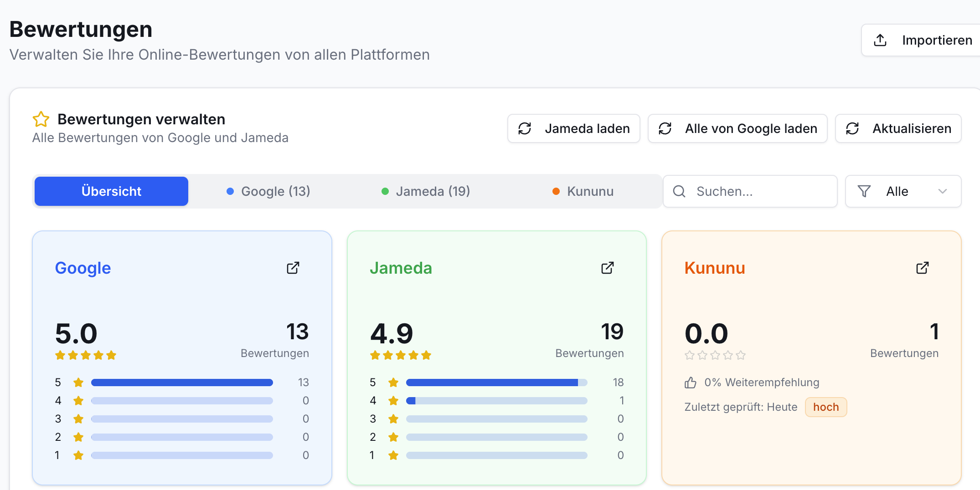
Task: Open Jameda external link icon
Action: coord(608,268)
